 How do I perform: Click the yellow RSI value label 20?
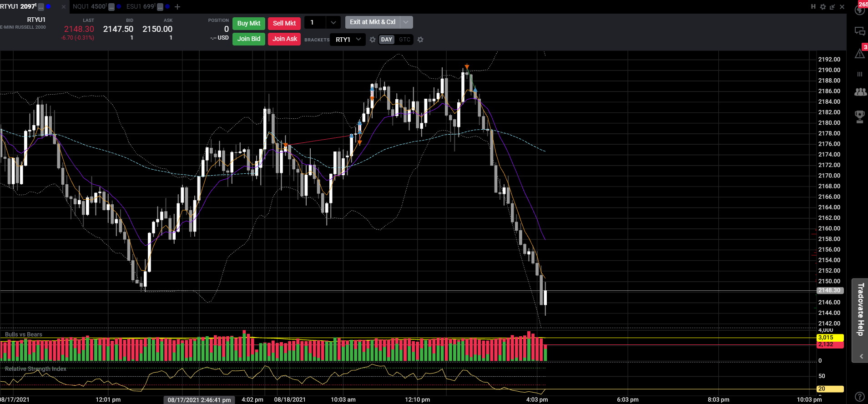pos(830,389)
